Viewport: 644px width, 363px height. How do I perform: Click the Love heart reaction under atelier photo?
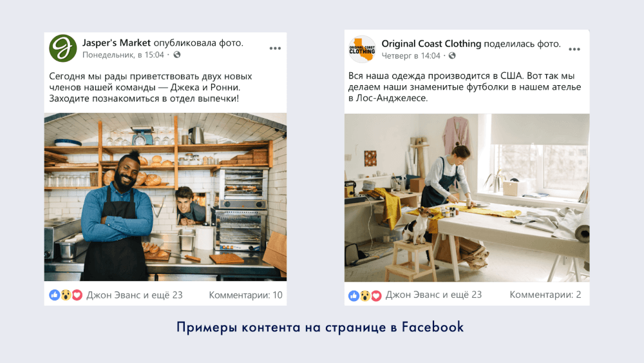376,295
